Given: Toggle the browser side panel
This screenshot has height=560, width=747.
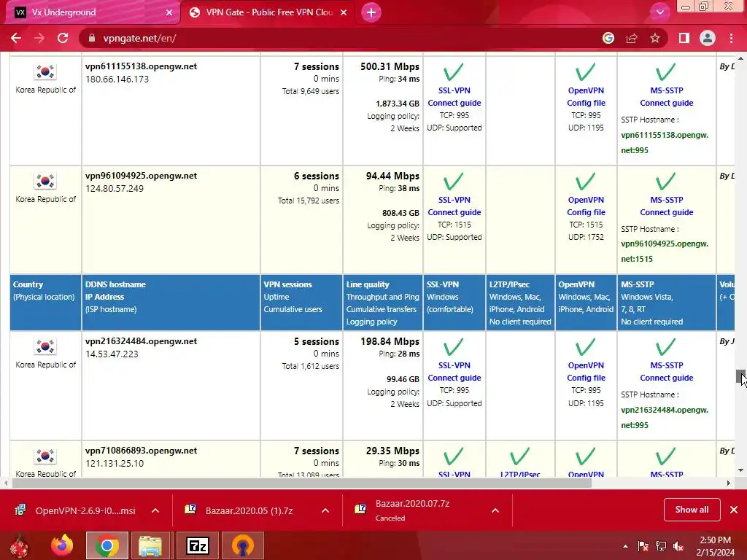Looking at the screenshot, I should 684,38.
